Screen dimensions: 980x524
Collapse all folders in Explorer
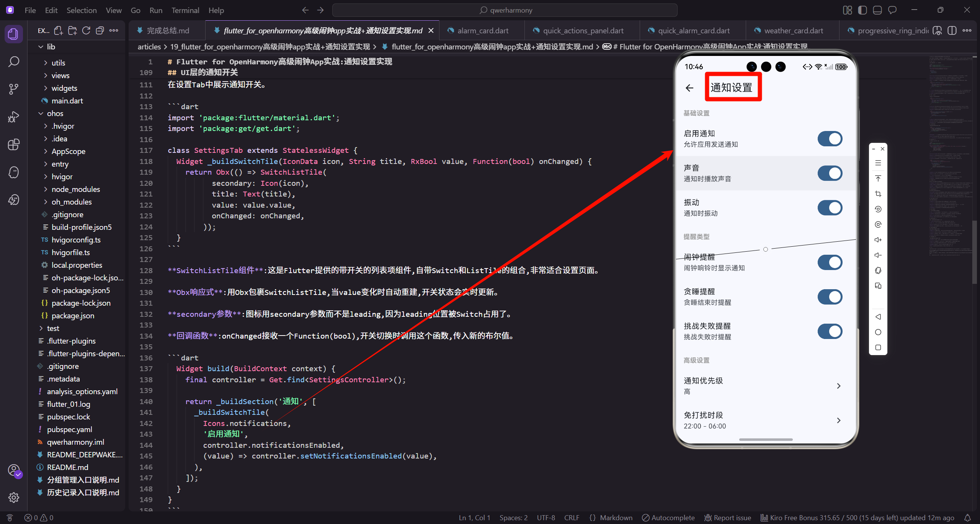[x=100, y=31]
